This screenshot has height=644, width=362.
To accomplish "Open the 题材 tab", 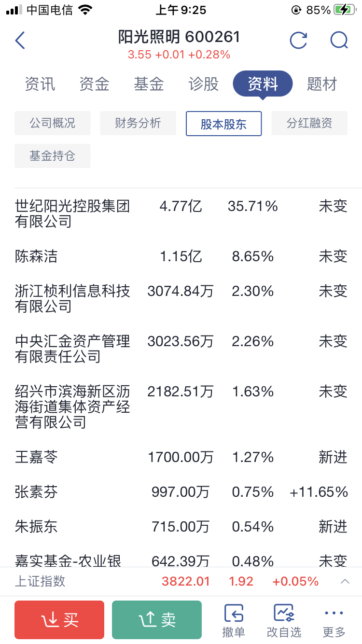I will pos(322,84).
